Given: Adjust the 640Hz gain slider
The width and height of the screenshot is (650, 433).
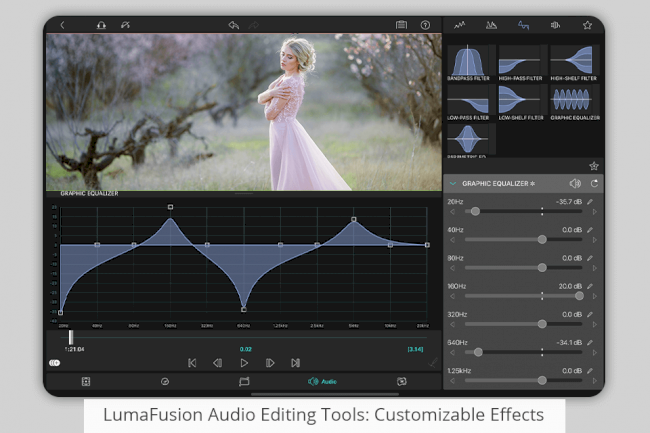Looking at the screenshot, I should [523, 352].
